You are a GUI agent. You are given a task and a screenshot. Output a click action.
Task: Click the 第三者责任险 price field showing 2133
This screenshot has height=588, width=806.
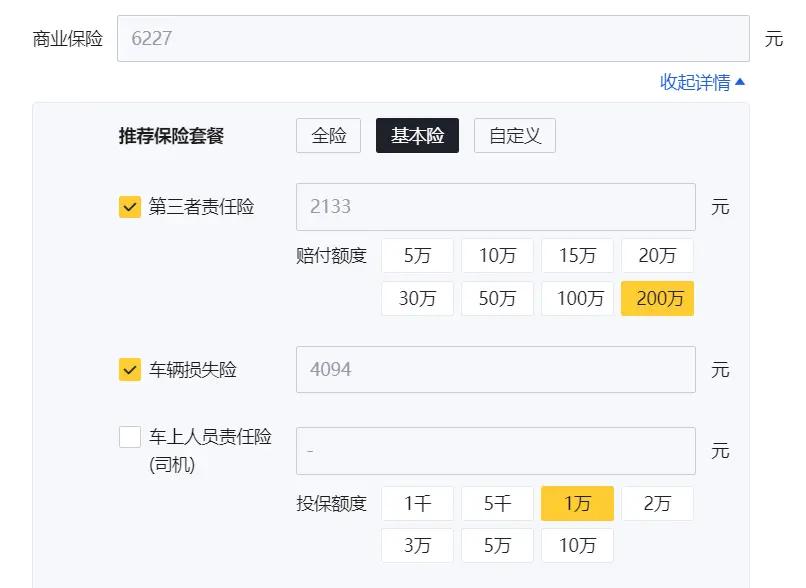tap(495, 207)
